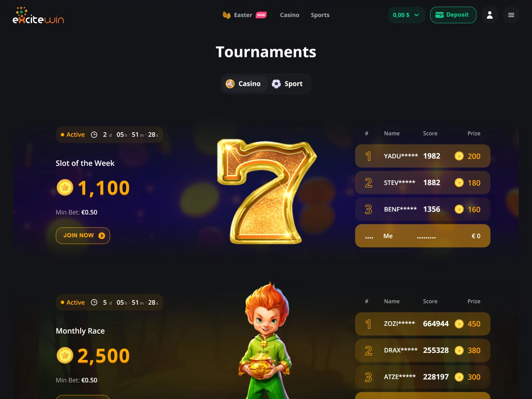Image resolution: width=532 pixels, height=399 pixels.
Task: Open the Sports navigation menu item
Action: (320, 15)
